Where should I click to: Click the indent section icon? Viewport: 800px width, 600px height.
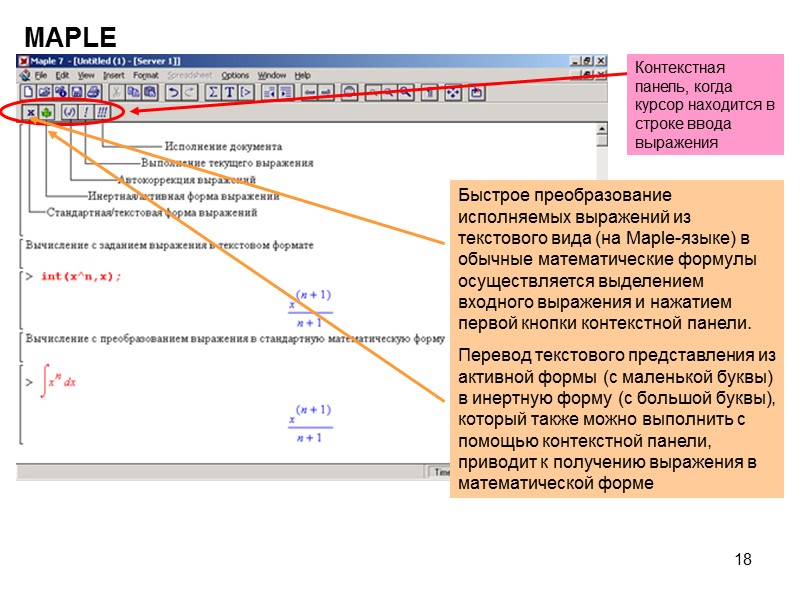click(x=286, y=92)
